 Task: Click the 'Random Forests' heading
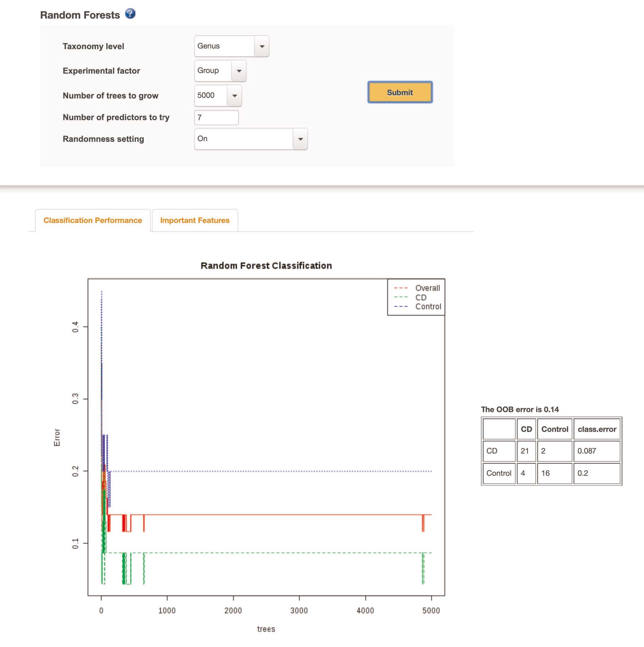click(80, 15)
